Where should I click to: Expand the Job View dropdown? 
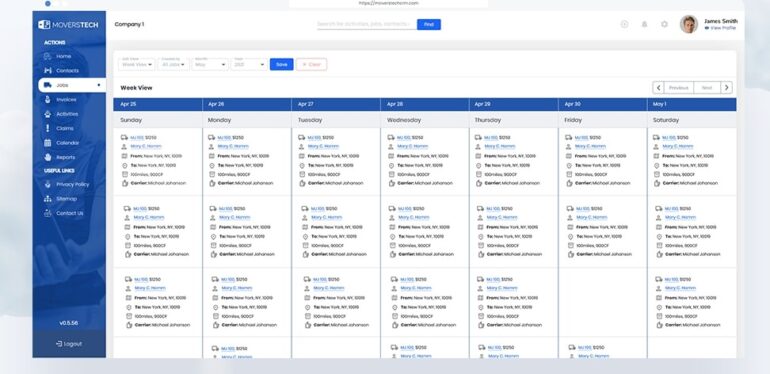[137, 64]
